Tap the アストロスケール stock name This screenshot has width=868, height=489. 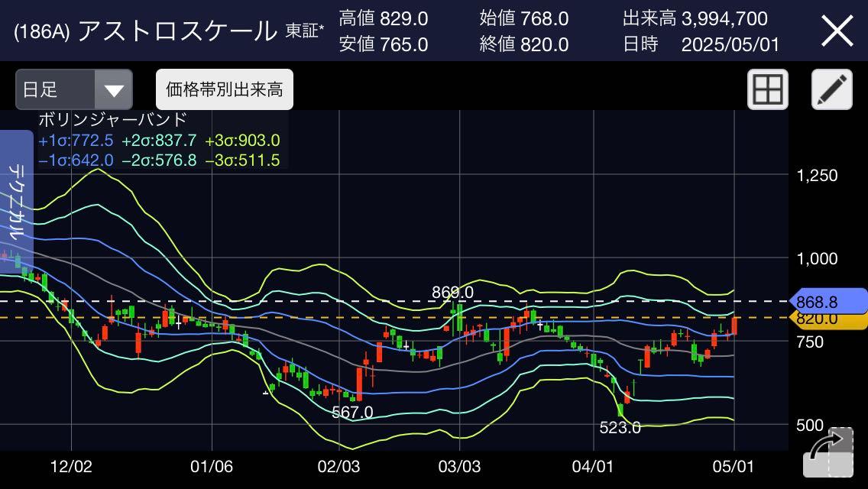coord(177,31)
